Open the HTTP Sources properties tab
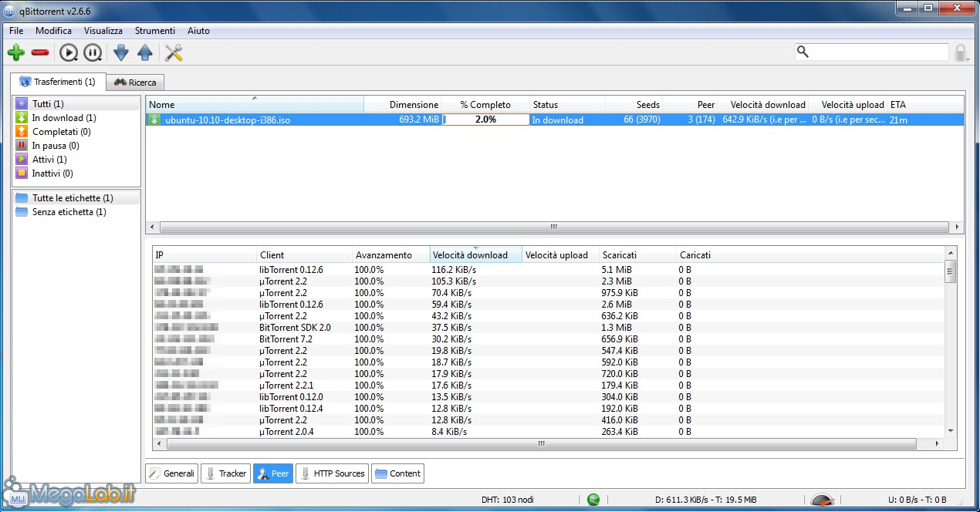 (x=331, y=473)
